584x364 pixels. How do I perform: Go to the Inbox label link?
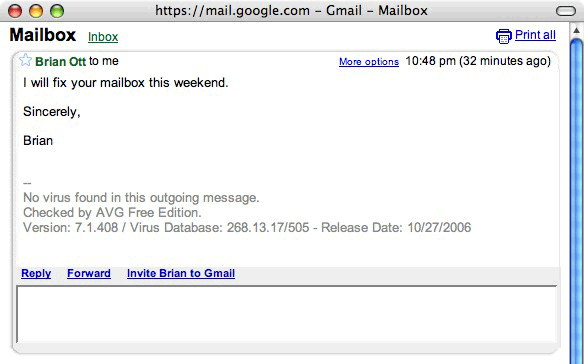tap(103, 37)
